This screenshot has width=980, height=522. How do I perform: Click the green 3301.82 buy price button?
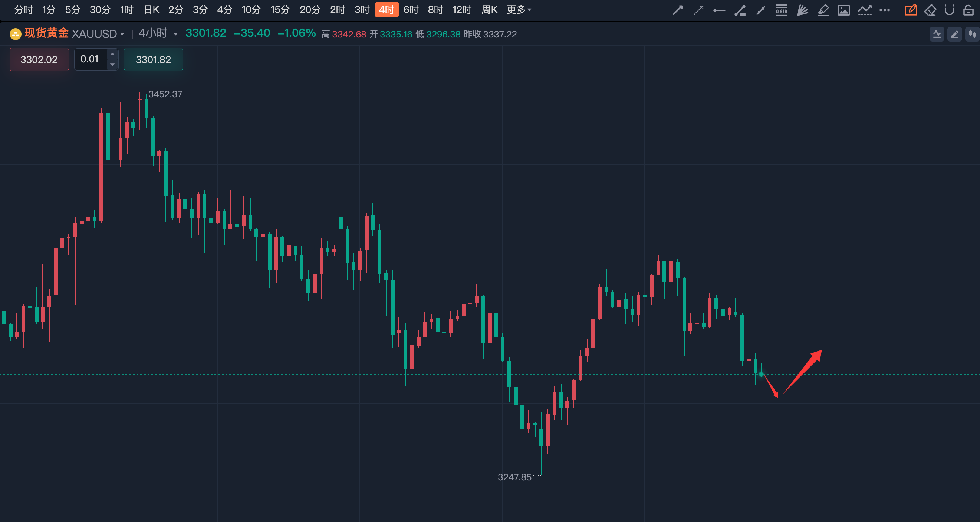pyautogui.click(x=153, y=59)
